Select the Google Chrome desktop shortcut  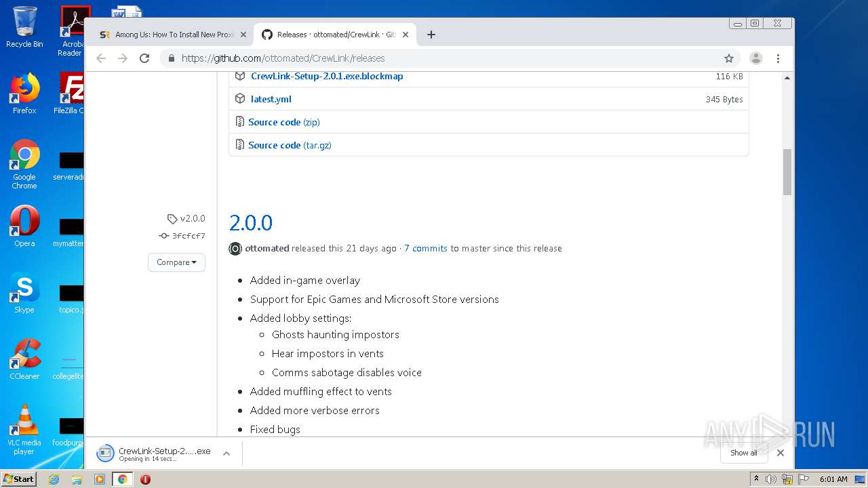coord(24,165)
